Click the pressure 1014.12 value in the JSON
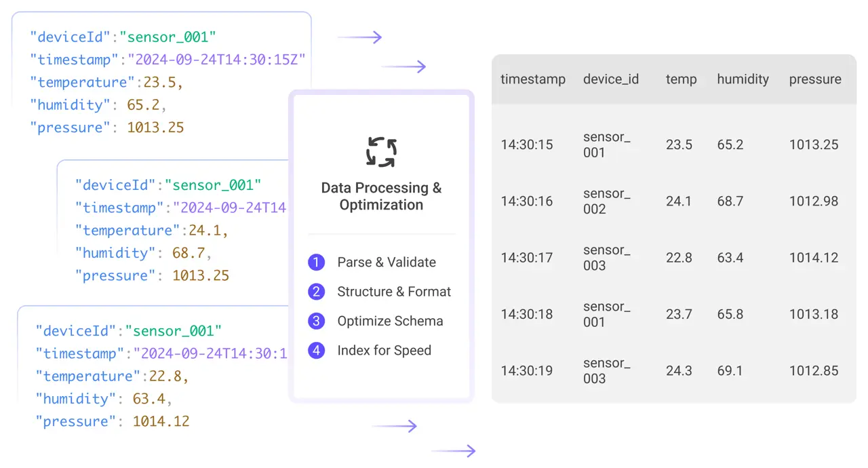 [x=161, y=422]
